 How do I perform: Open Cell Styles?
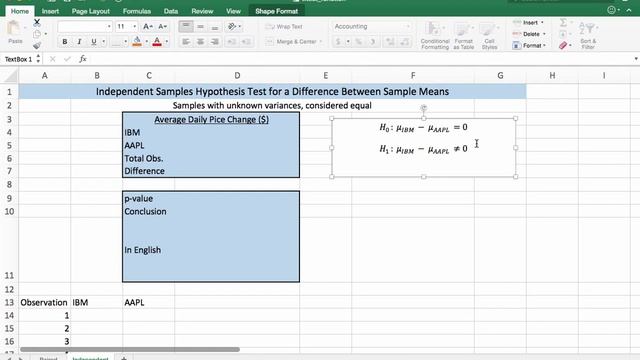489,36
